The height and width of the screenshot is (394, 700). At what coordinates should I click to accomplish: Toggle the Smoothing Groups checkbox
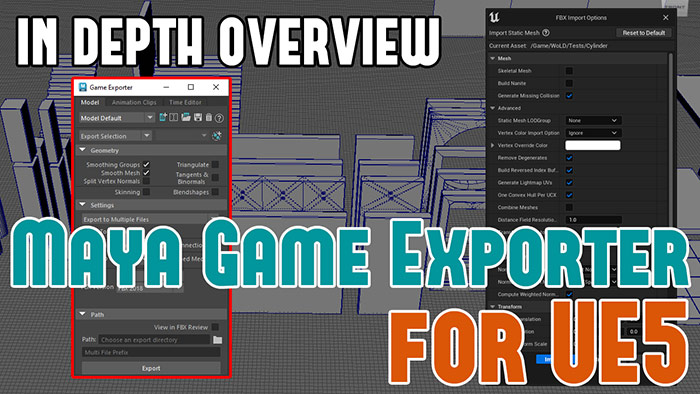146,165
